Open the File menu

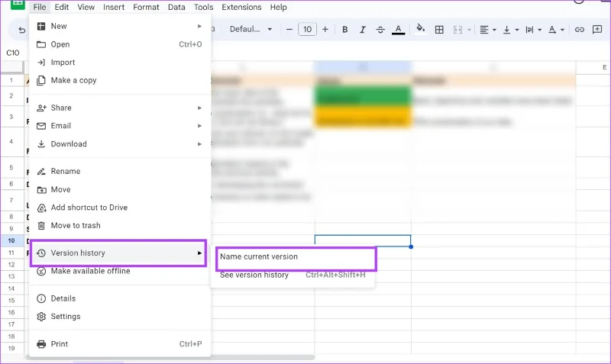40,7
